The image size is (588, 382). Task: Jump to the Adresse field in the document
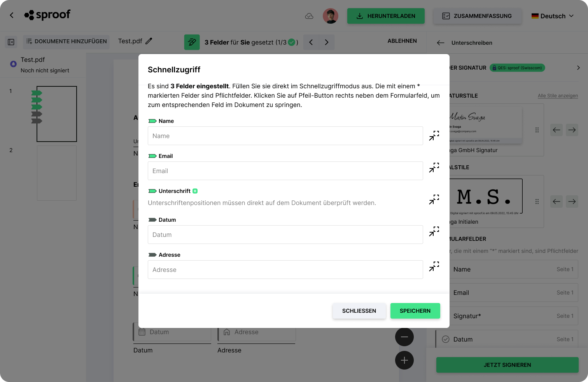tap(434, 266)
